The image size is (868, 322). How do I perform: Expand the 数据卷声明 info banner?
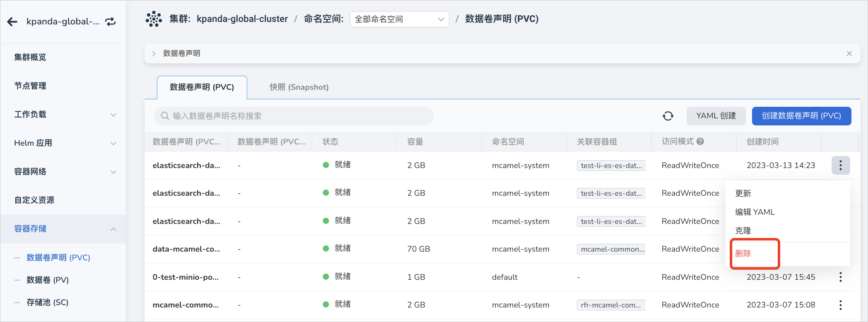(x=154, y=53)
